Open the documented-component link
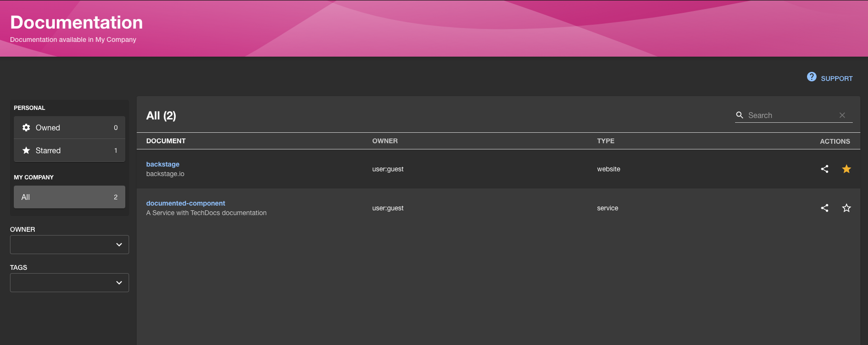Image resolution: width=868 pixels, height=345 pixels. pyautogui.click(x=185, y=203)
